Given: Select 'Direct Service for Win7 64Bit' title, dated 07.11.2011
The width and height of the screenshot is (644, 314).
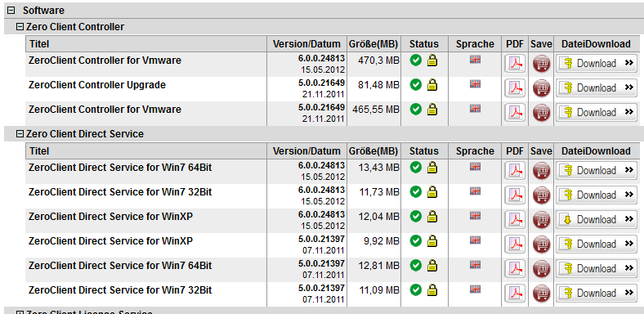Looking at the screenshot, I should point(120,266).
